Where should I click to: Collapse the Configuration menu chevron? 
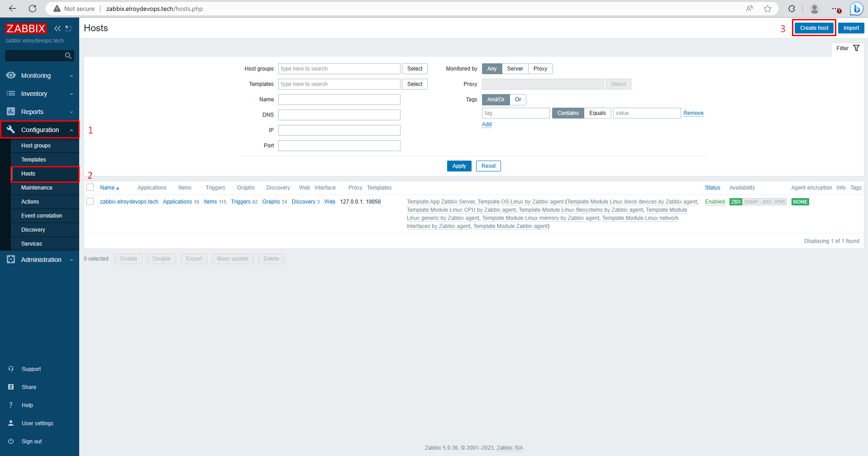click(72, 130)
